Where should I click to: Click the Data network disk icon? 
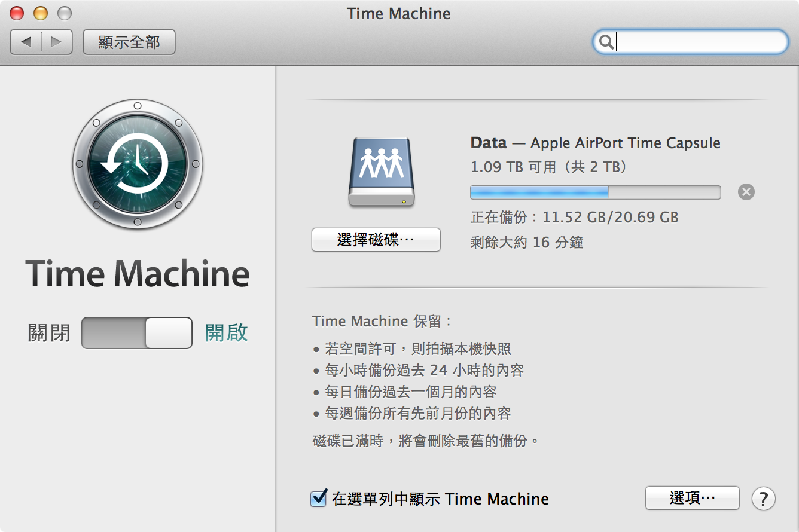point(382,173)
